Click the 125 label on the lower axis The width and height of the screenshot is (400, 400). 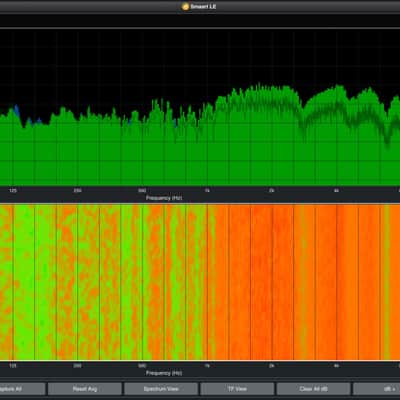pyautogui.click(x=13, y=366)
